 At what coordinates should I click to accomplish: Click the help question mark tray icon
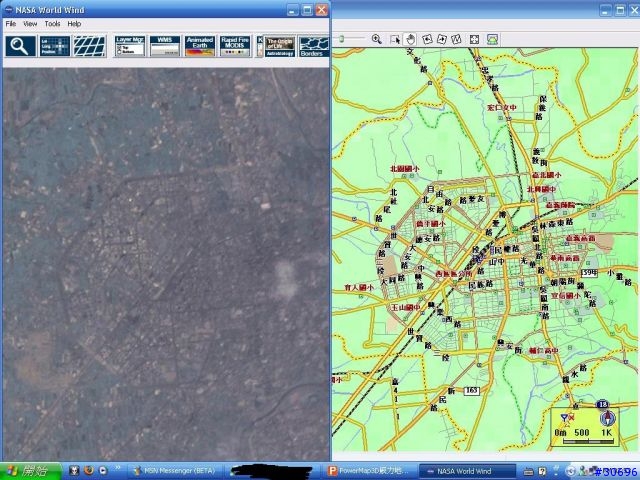point(542,471)
